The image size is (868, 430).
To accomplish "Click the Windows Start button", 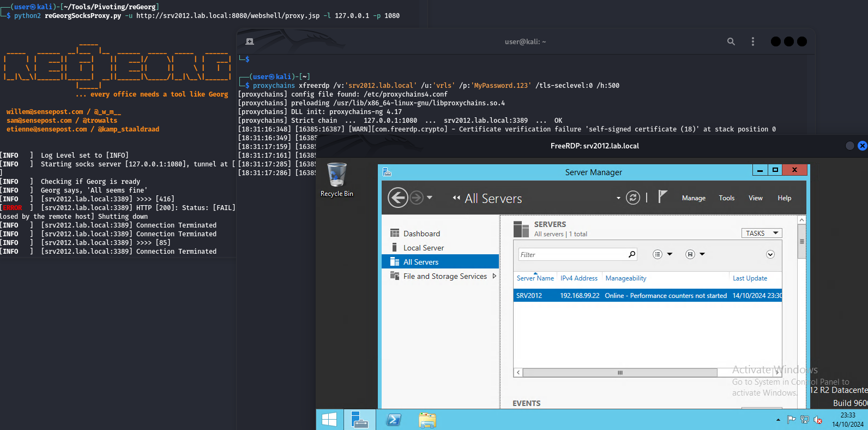I will 329,420.
